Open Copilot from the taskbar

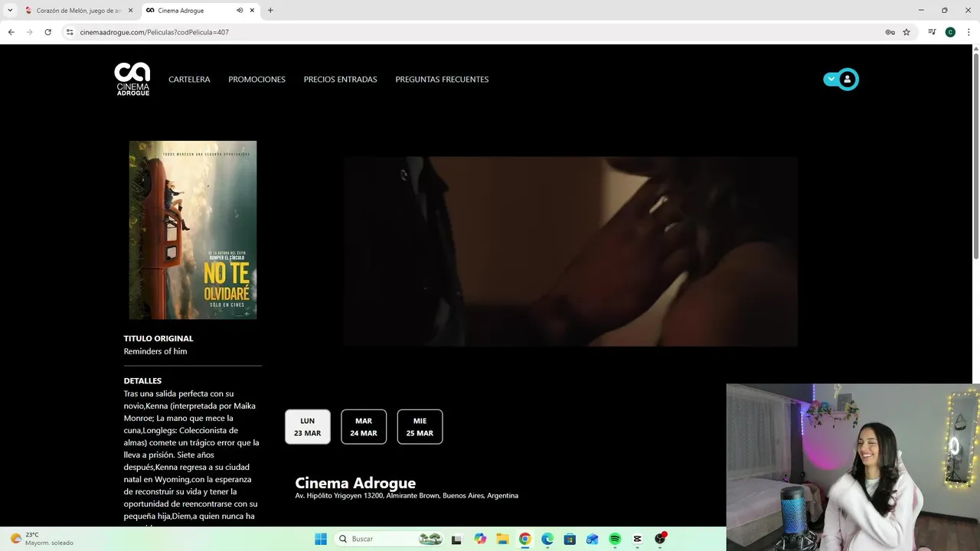[480, 539]
